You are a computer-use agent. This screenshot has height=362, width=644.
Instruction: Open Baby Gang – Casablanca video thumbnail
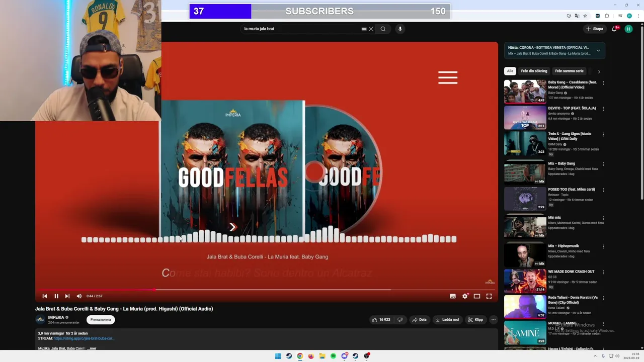(x=525, y=92)
